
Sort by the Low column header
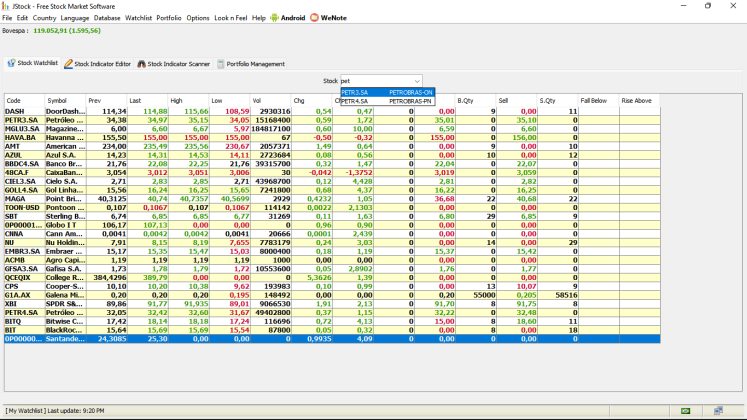pos(230,100)
